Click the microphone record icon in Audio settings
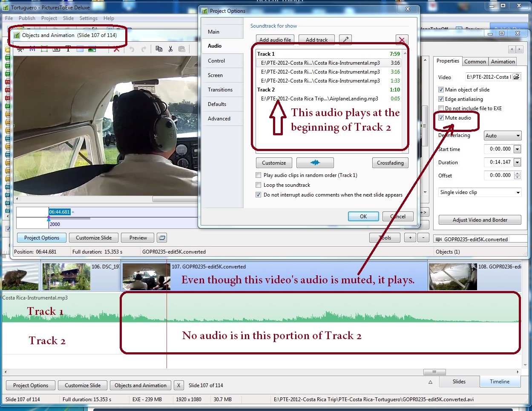The height and width of the screenshot is (411, 532). pos(345,40)
